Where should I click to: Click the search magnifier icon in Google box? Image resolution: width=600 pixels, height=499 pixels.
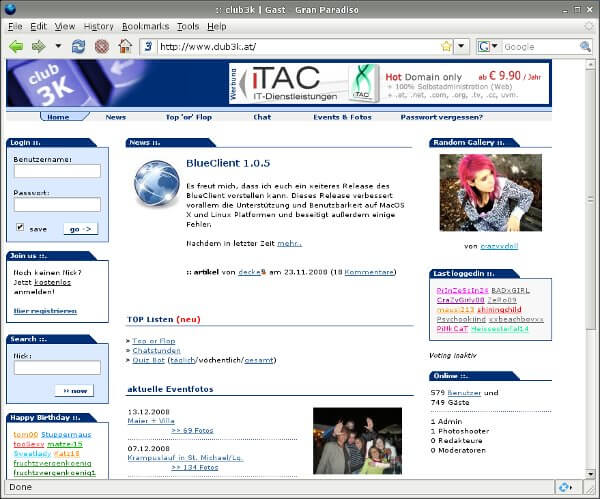(586, 46)
